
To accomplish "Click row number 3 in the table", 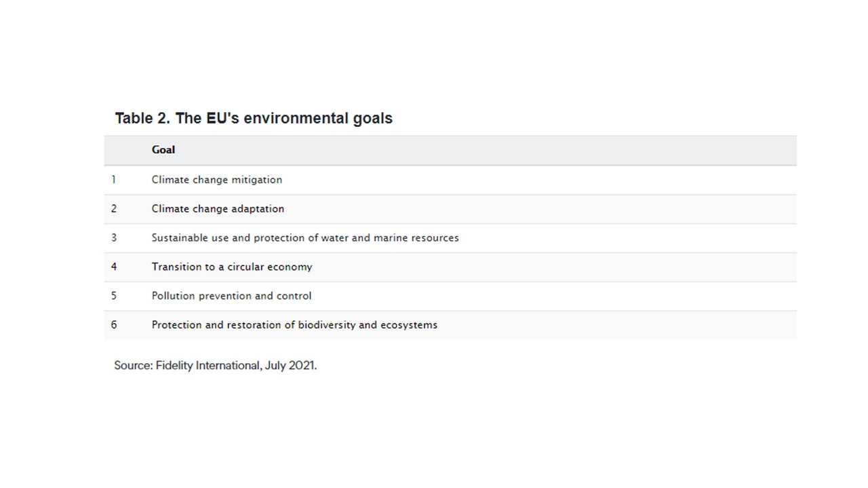I will (114, 238).
